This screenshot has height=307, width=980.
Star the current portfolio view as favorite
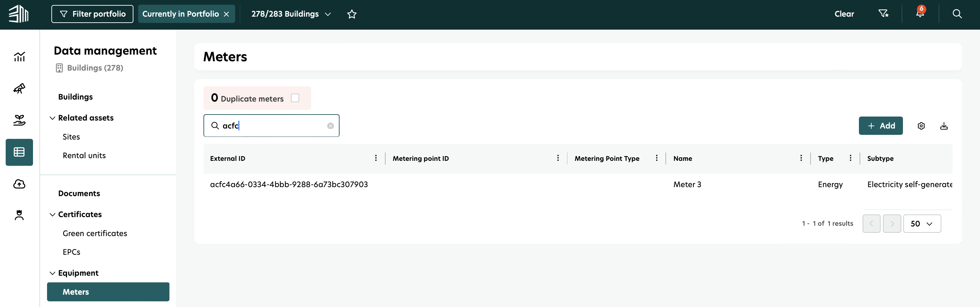point(352,14)
